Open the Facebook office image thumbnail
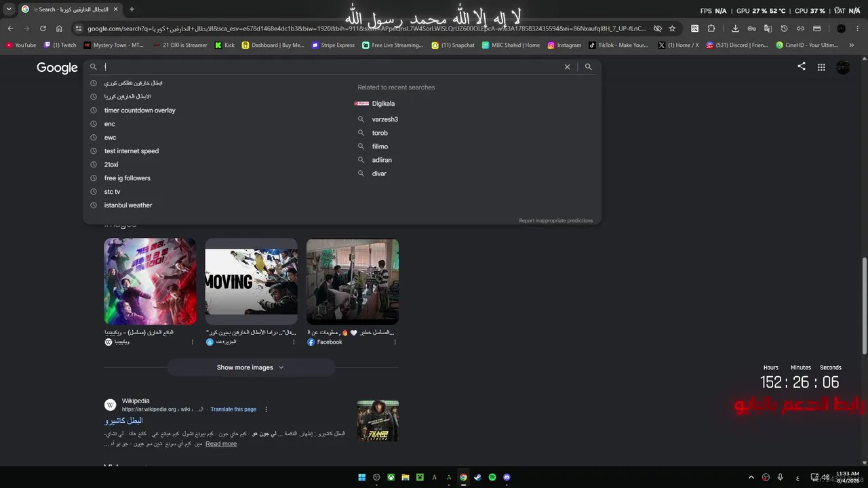The width and height of the screenshot is (868, 488). coord(353,281)
